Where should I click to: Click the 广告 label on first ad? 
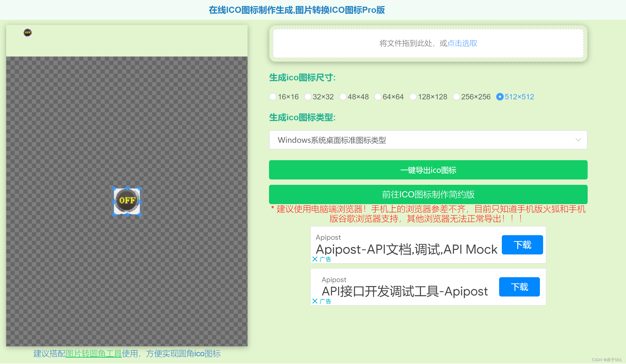[x=325, y=259]
